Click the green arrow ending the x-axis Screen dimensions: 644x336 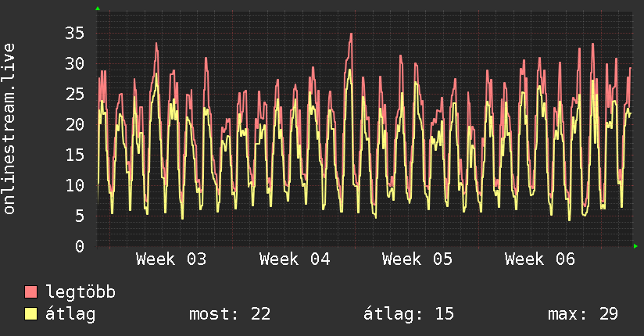[636, 246]
